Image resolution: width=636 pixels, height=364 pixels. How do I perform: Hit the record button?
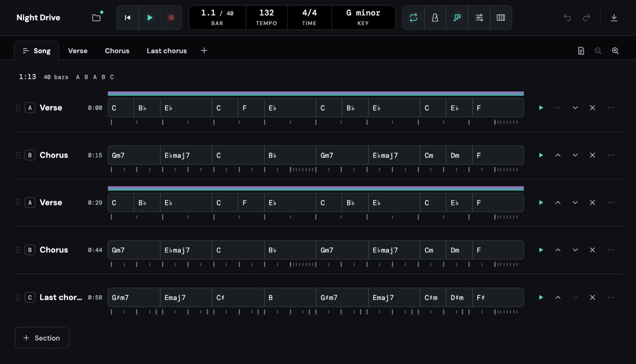click(171, 17)
